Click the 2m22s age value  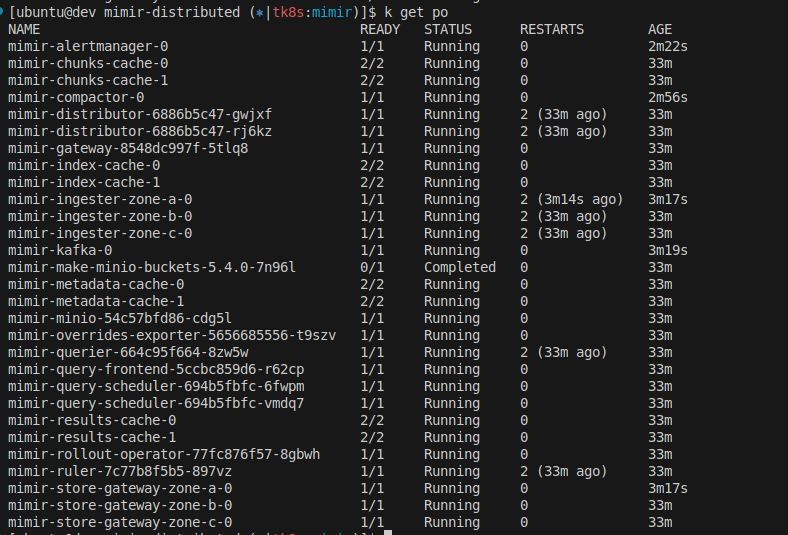click(x=668, y=46)
